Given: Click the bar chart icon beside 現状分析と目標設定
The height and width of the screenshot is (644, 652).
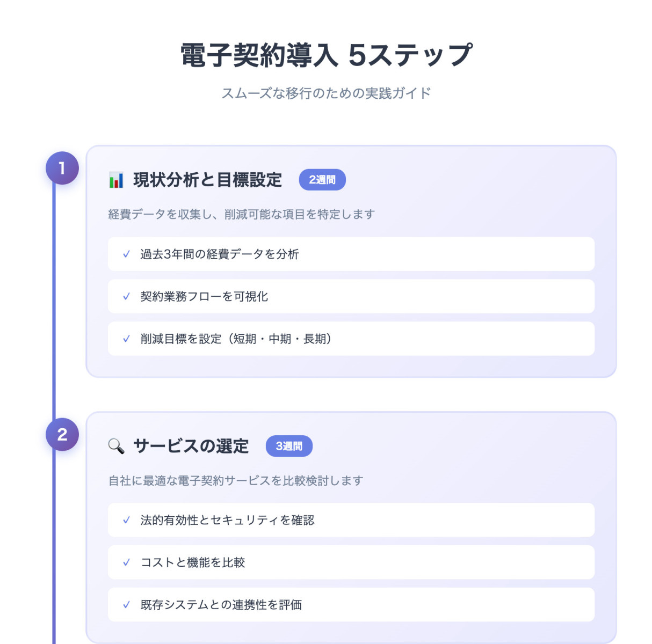Looking at the screenshot, I should click(116, 180).
